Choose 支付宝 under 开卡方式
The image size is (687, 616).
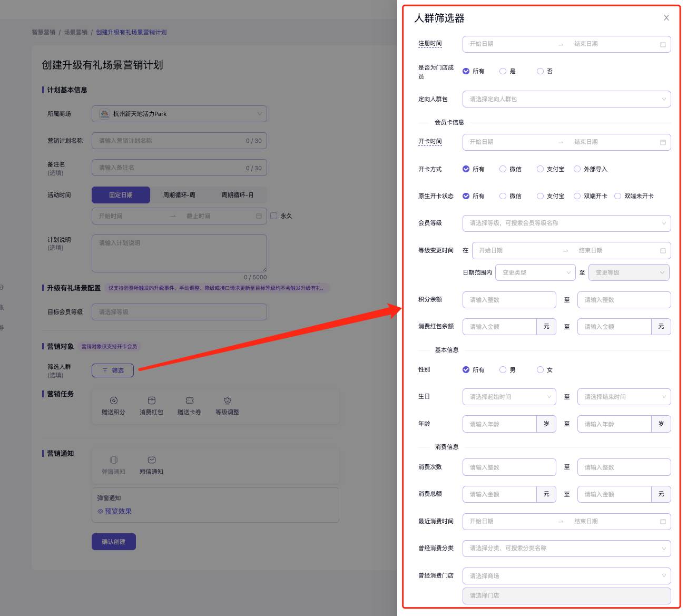click(541, 169)
